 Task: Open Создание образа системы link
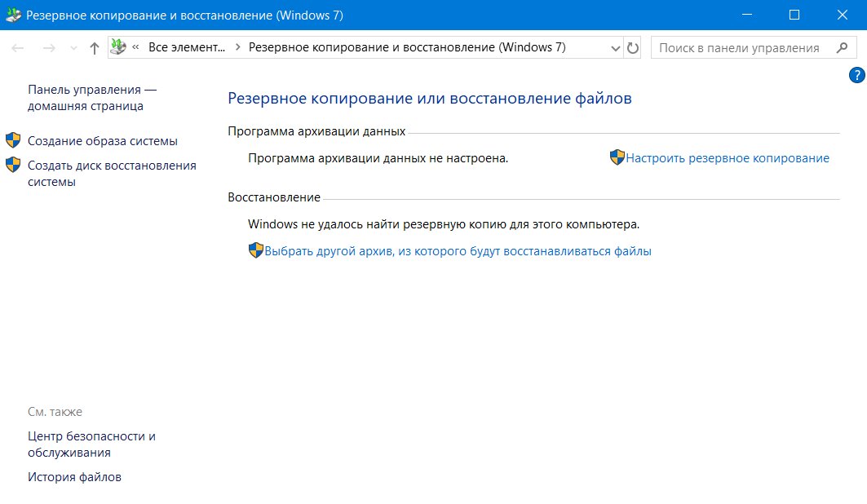pos(103,141)
